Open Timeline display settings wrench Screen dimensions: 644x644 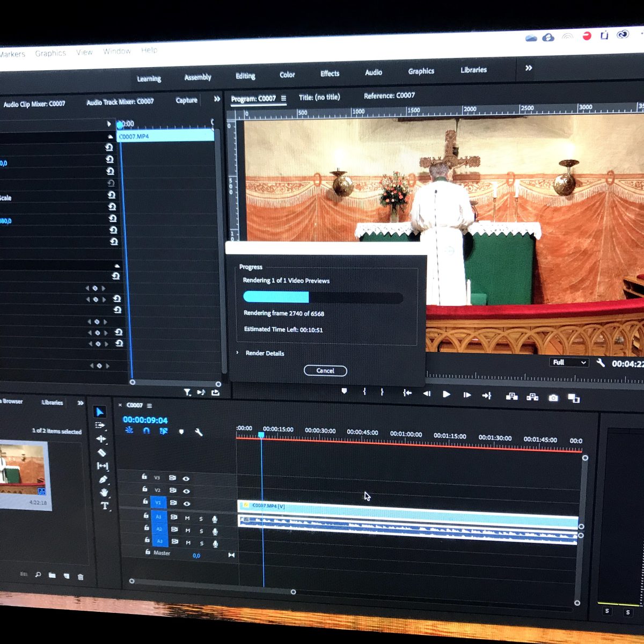(199, 432)
